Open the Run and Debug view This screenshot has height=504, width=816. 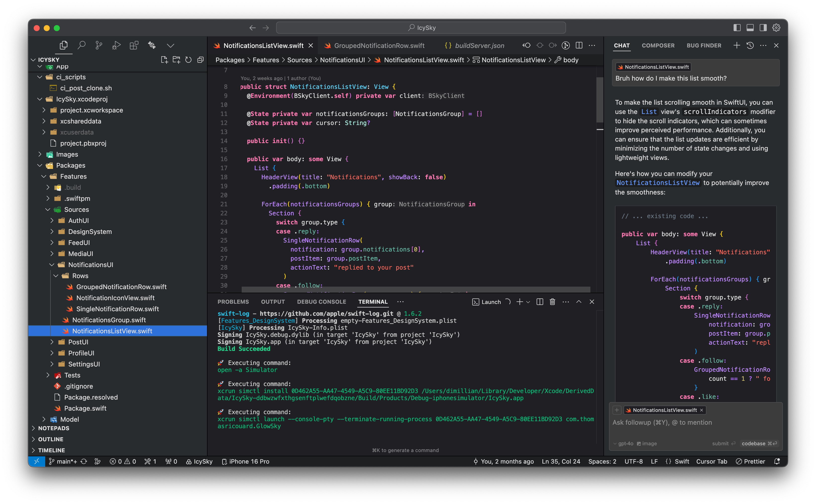click(x=116, y=45)
